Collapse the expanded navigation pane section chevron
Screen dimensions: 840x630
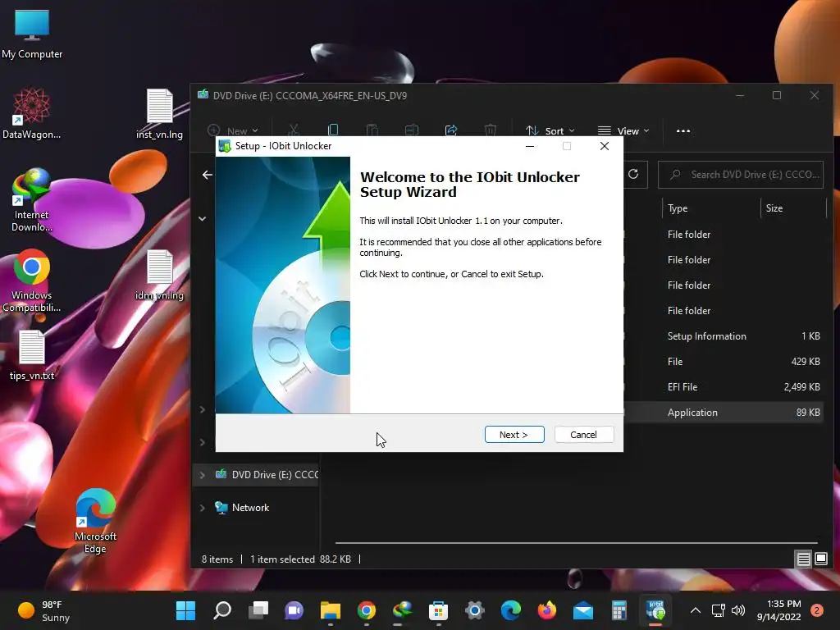tap(202, 218)
